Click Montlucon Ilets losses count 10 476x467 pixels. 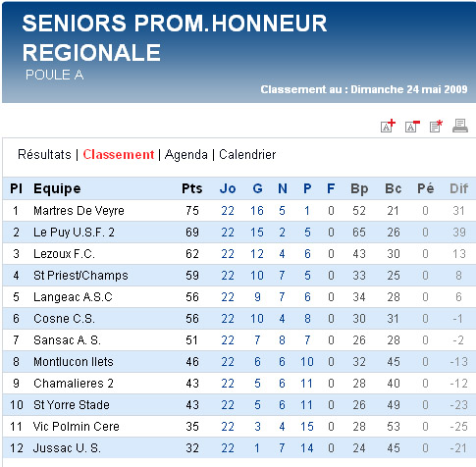(307, 362)
